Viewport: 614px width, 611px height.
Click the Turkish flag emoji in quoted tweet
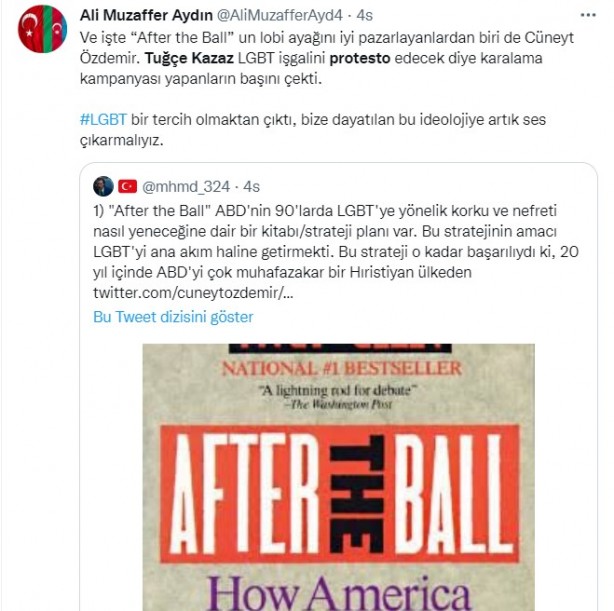point(128,186)
